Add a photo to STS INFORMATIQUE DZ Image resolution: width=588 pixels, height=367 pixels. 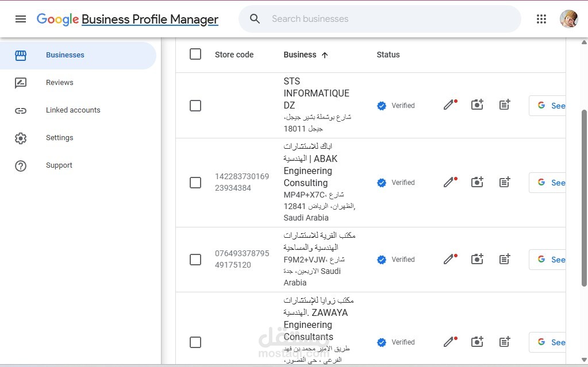click(476, 105)
